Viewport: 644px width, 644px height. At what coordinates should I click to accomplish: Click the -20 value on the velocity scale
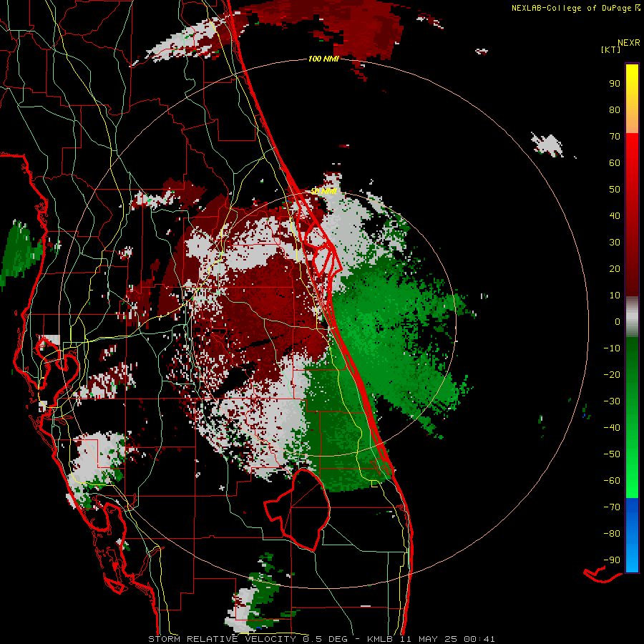612,375
